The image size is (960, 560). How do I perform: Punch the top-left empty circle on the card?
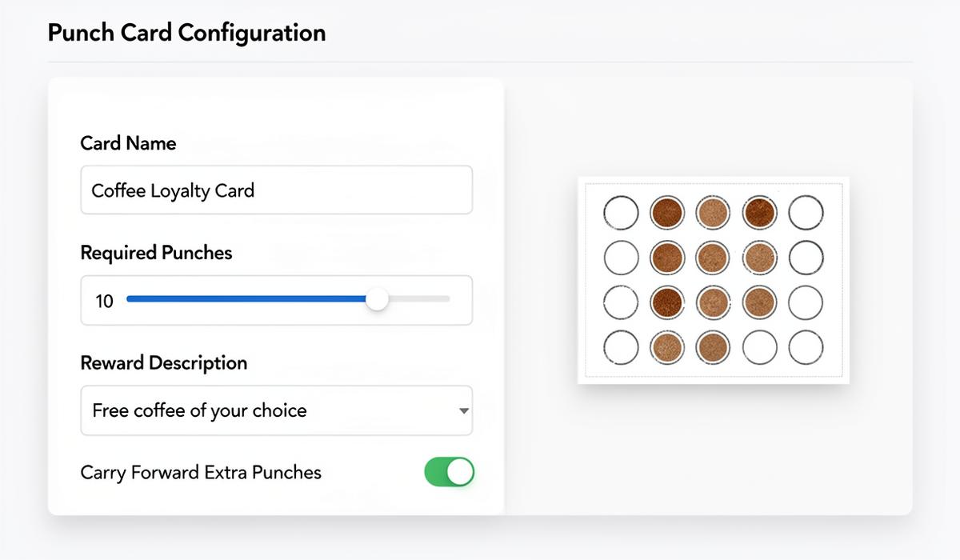[x=620, y=212]
